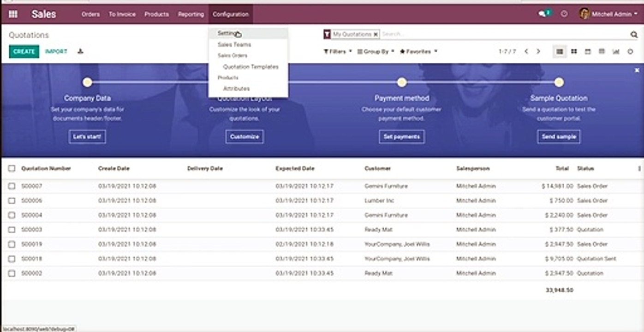Open the Reporting menu
Viewport: 644px width, 332px height.
click(x=191, y=14)
